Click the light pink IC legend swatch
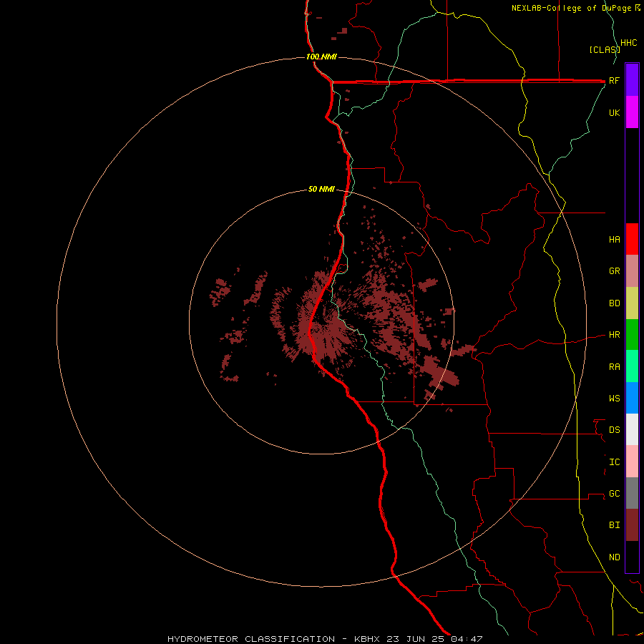Screen dimensions: 644x644 [x=632, y=462]
